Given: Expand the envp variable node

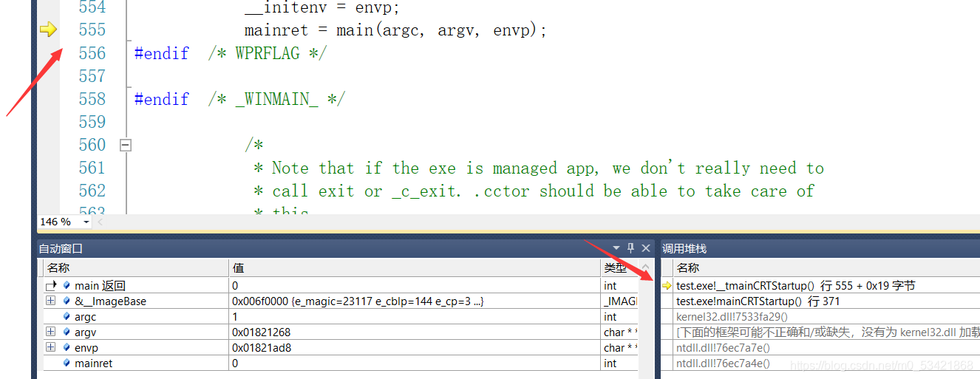Looking at the screenshot, I should [x=50, y=348].
